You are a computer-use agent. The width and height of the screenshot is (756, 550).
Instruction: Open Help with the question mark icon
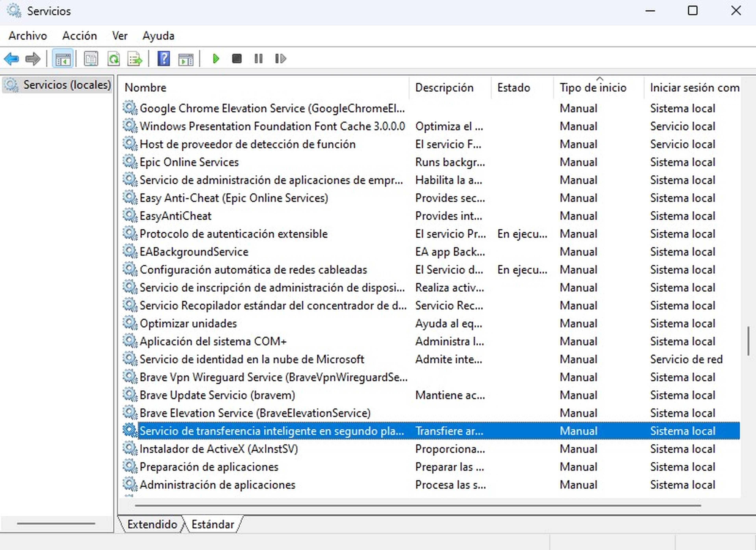pyautogui.click(x=163, y=59)
